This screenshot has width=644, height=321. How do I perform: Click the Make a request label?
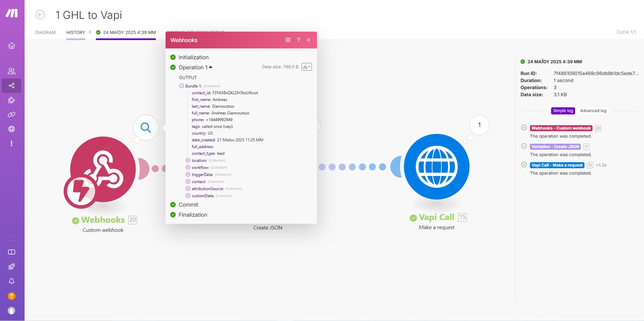(x=437, y=227)
